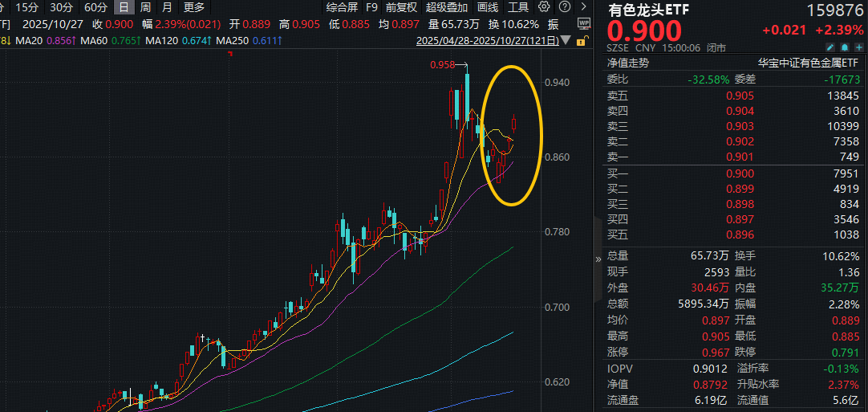The width and height of the screenshot is (868, 412).
Task: Click 委比 value -32.58%
Action: coord(708,80)
